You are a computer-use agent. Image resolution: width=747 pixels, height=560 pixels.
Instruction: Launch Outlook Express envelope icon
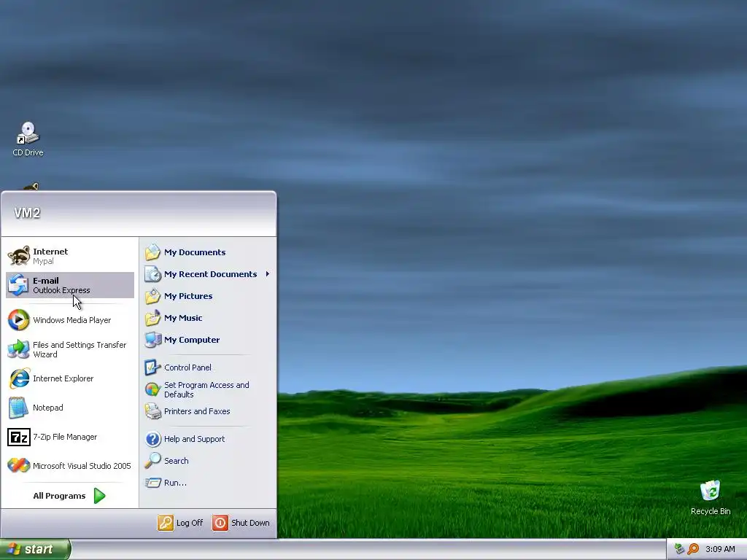(x=18, y=285)
